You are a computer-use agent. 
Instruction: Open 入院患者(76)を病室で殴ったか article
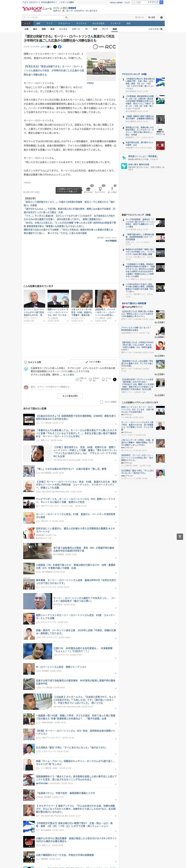76,566
